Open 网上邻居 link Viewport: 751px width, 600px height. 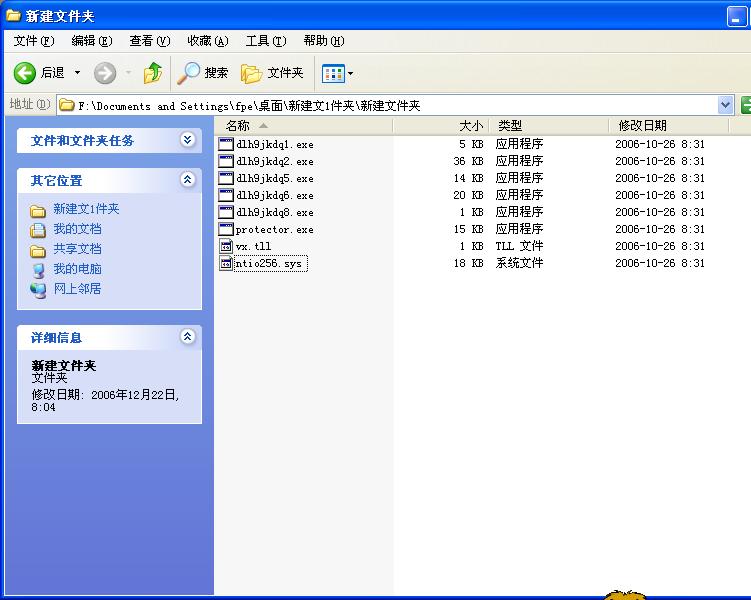77,289
